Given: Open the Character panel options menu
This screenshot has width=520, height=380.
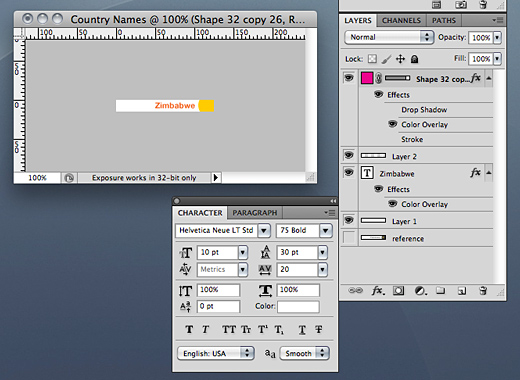Looking at the screenshot, I should [x=330, y=213].
